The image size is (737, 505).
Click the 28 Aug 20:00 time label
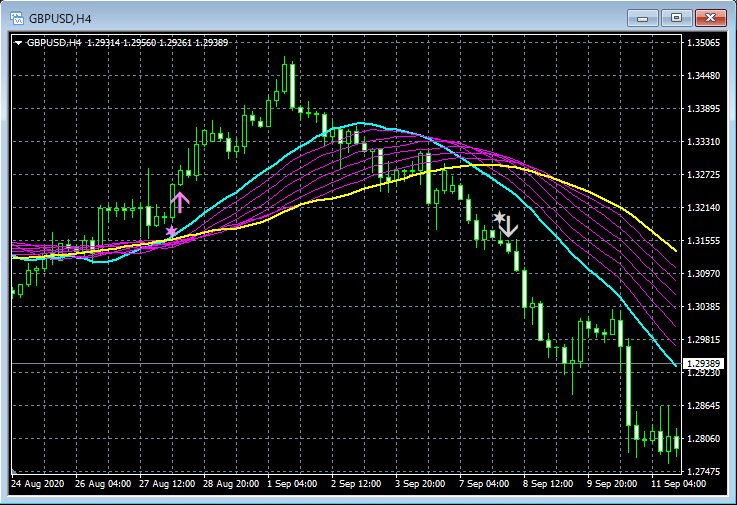click(x=231, y=484)
